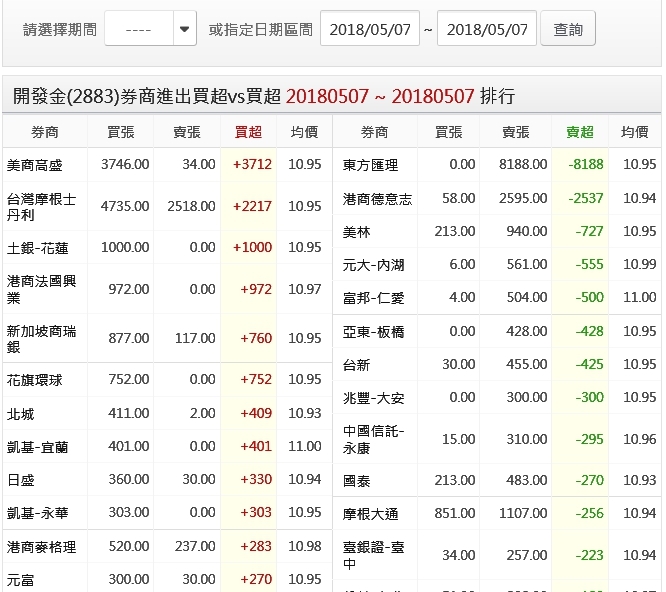Viewport: 666px width, 592px height.
Task: Click net buy value +283
Action: pyautogui.click(x=256, y=546)
